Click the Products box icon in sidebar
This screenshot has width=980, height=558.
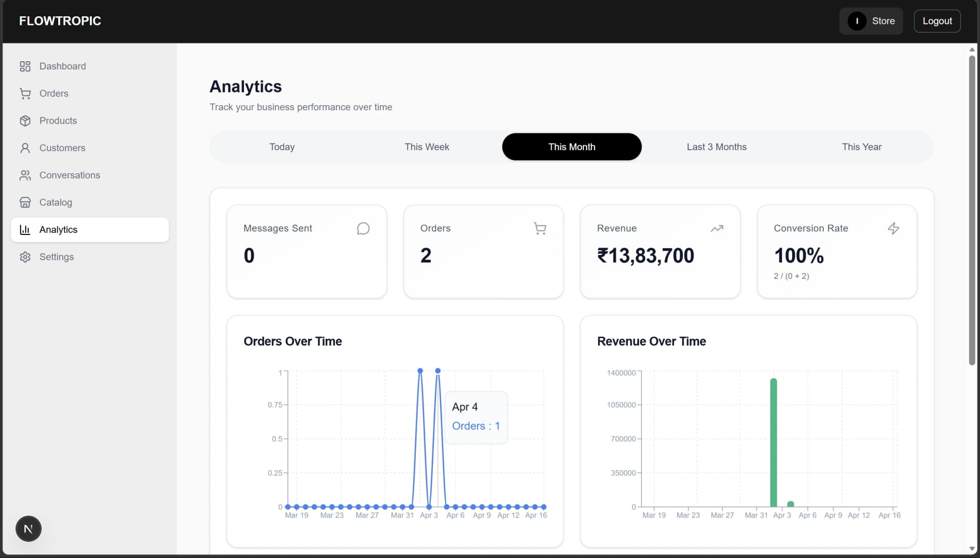tap(25, 121)
